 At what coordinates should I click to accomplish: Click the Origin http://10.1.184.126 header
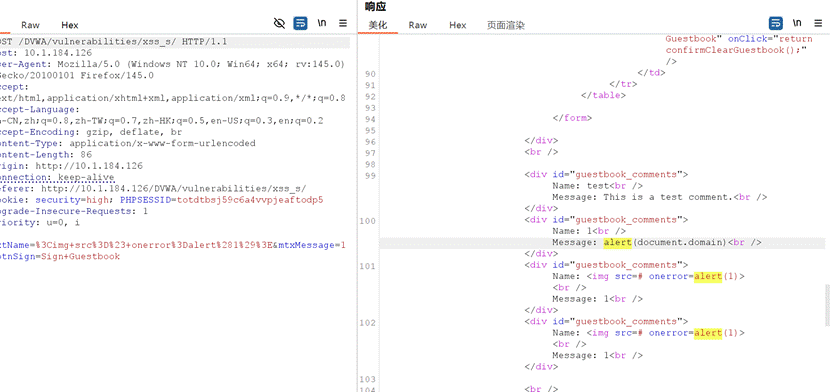click(71, 166)
